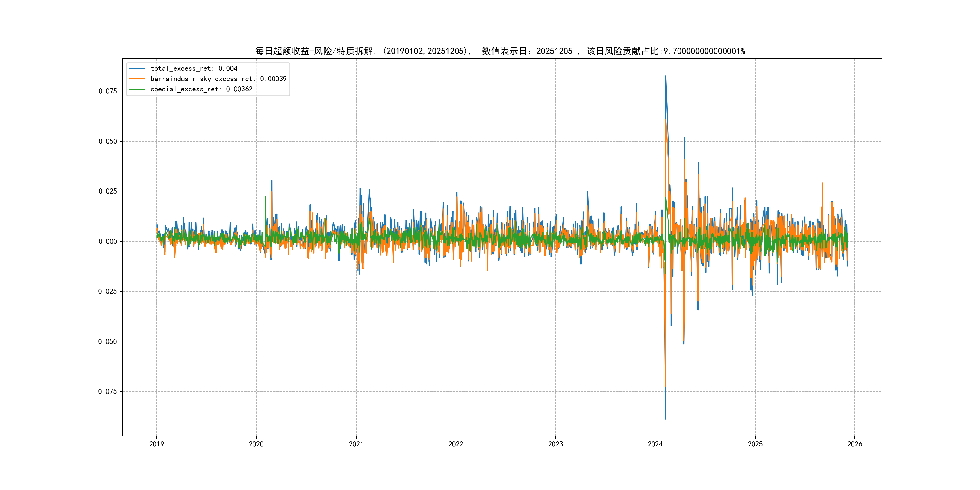
Task: Click the 2025 x-axis tick label
Action: click(755, 444)
